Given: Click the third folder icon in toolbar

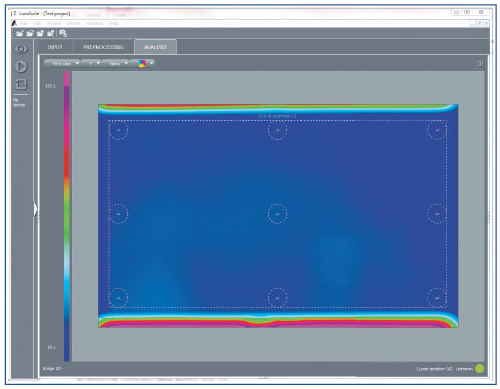Looking at the screenshot, I should [x=40, y=33].
